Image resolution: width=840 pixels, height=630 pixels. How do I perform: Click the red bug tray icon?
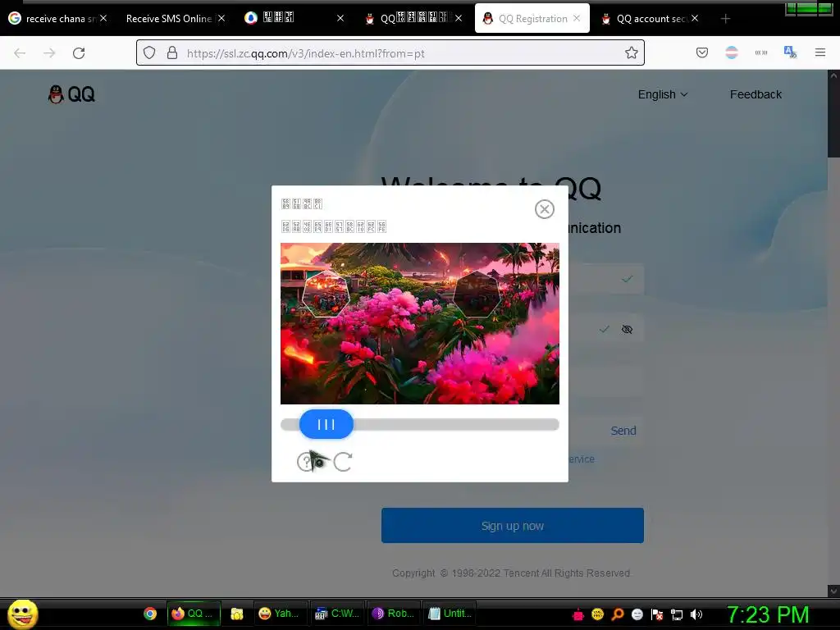(x=578, y=614)
